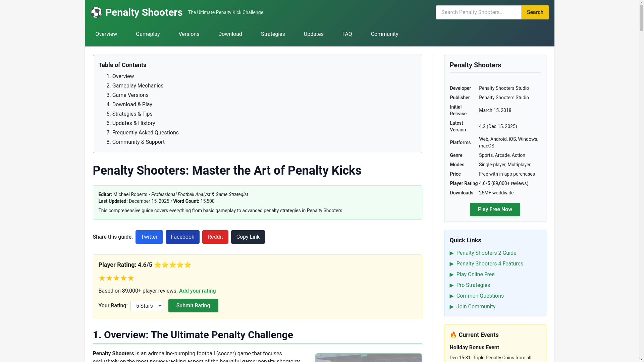Jump to Updates & History in table of contents
Screen dimensions: 644x362
coord(133,123)
